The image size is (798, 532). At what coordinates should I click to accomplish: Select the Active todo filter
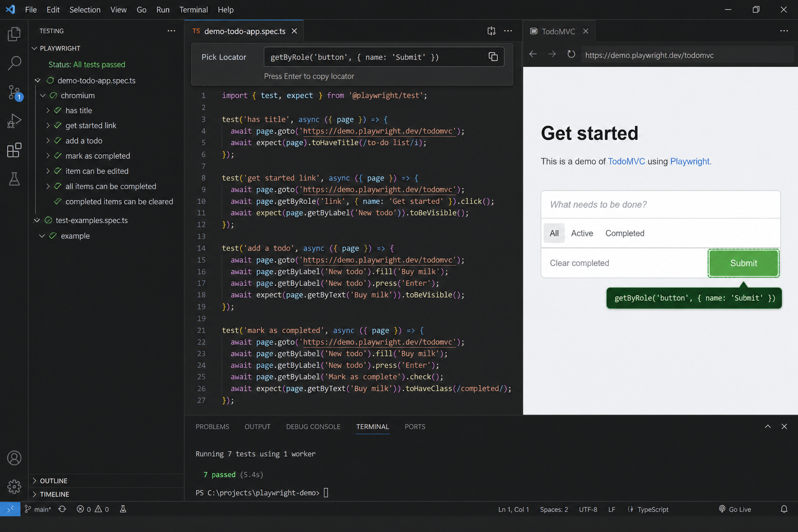click(582, 233)
